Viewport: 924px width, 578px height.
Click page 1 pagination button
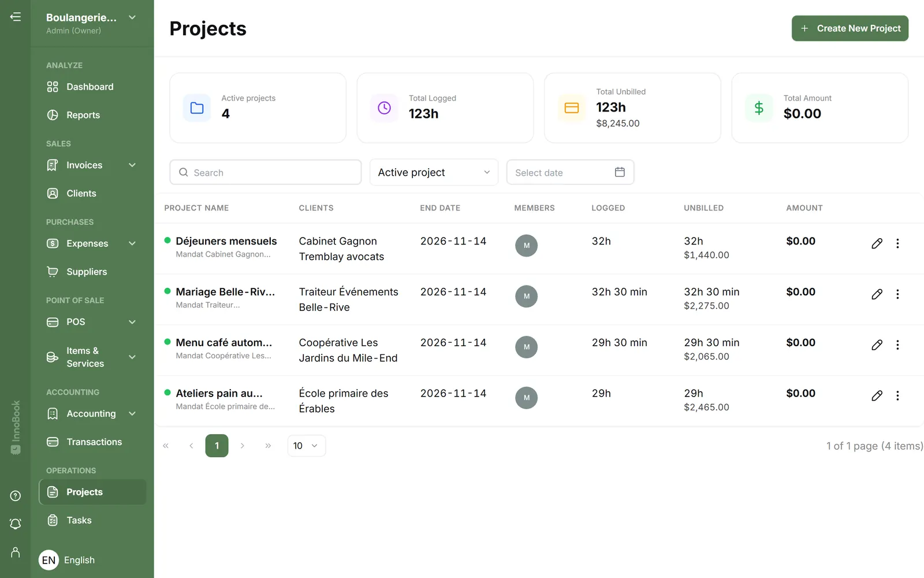217,446
